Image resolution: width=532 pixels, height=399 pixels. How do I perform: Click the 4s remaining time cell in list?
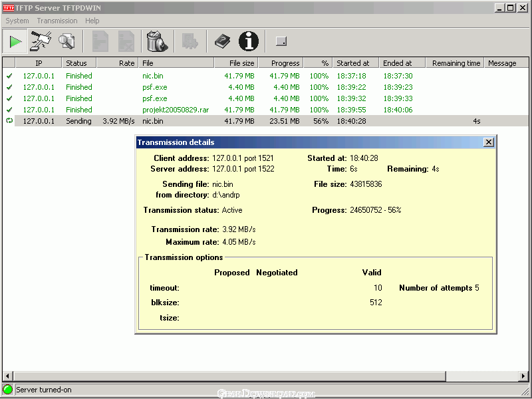tap(476, 121)
